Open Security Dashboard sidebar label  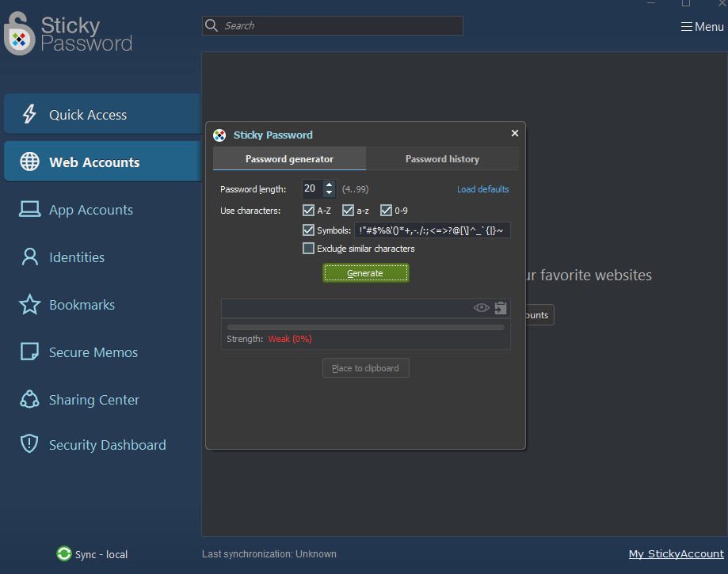(x=107, y=444)
